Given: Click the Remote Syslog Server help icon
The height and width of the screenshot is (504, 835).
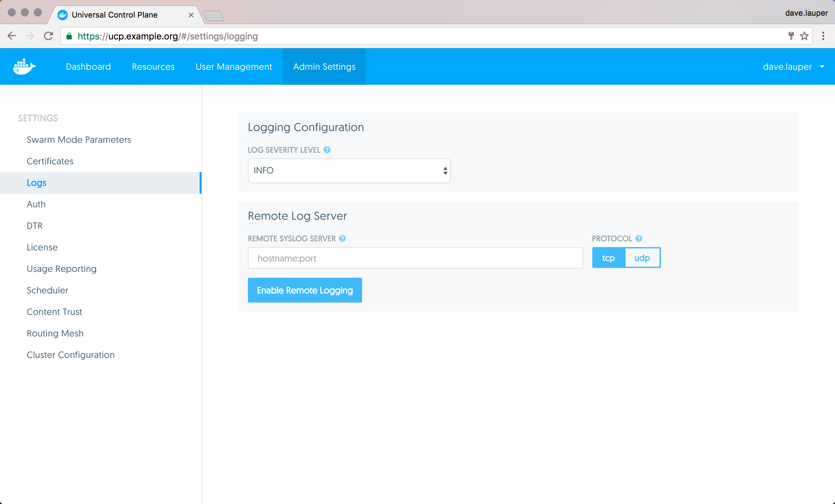Looking at the screenshot, I should (342, 238).
